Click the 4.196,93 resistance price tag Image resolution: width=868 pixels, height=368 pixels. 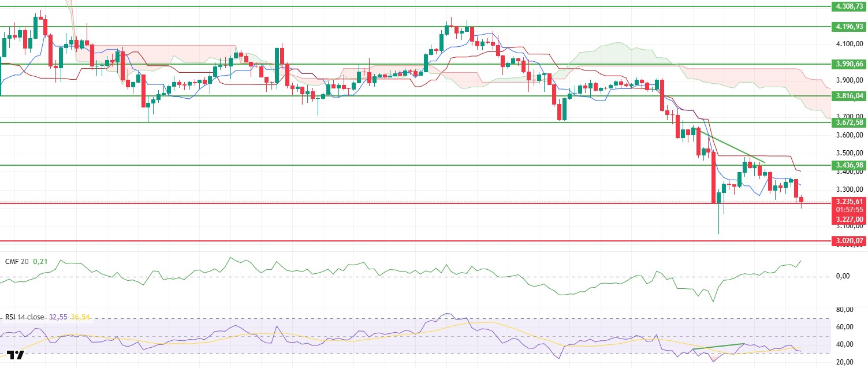point(849,27)
